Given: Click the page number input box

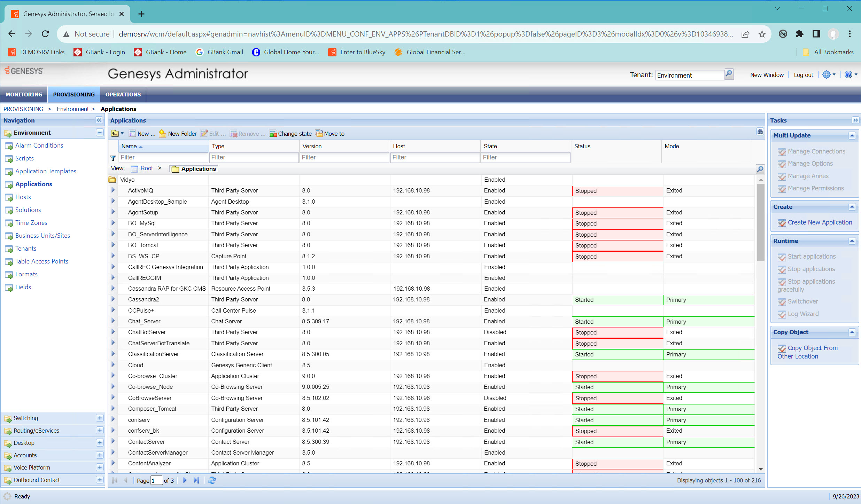Looking at the screenshot, I should pos(156,481).
